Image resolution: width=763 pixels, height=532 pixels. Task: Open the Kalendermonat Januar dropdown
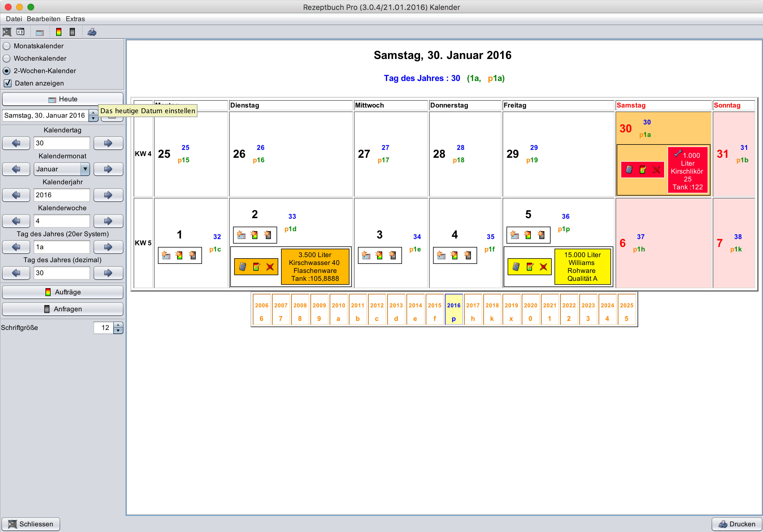click(x=85, y=169)
